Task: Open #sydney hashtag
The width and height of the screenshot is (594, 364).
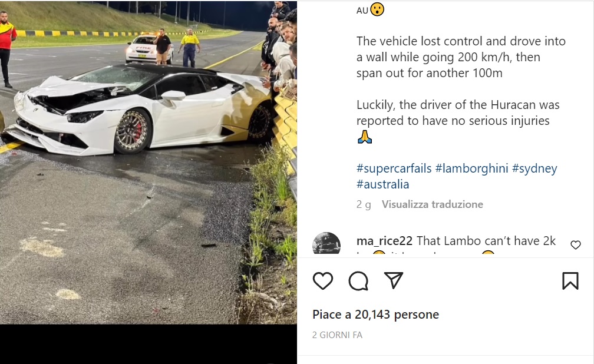Action: tap(534, 168)
